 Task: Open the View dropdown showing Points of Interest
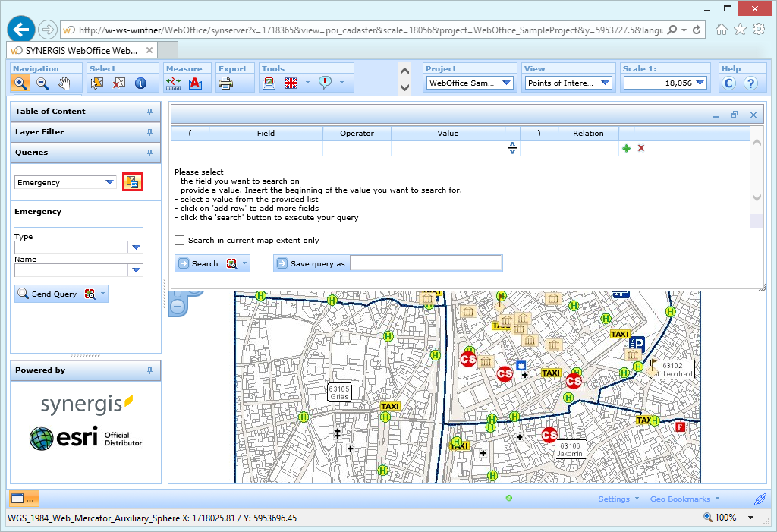point(606,83)
